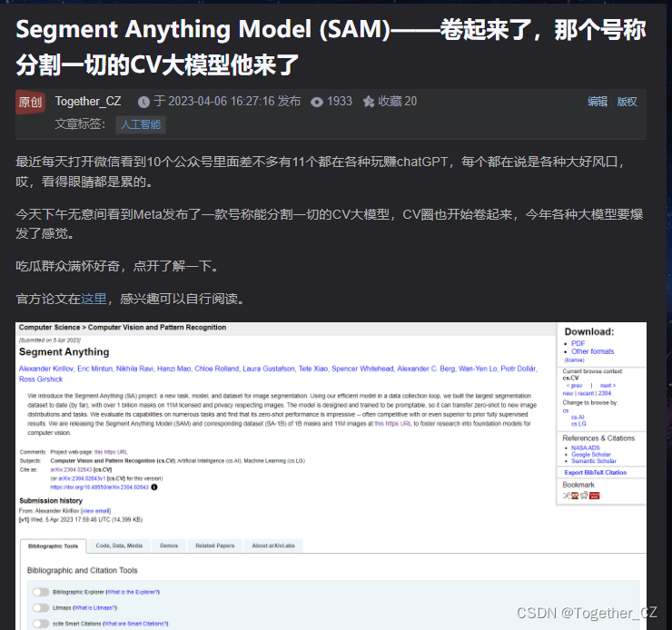Click the 版权 link
Screen dimensions: 672x630
[x=627, y=102]
